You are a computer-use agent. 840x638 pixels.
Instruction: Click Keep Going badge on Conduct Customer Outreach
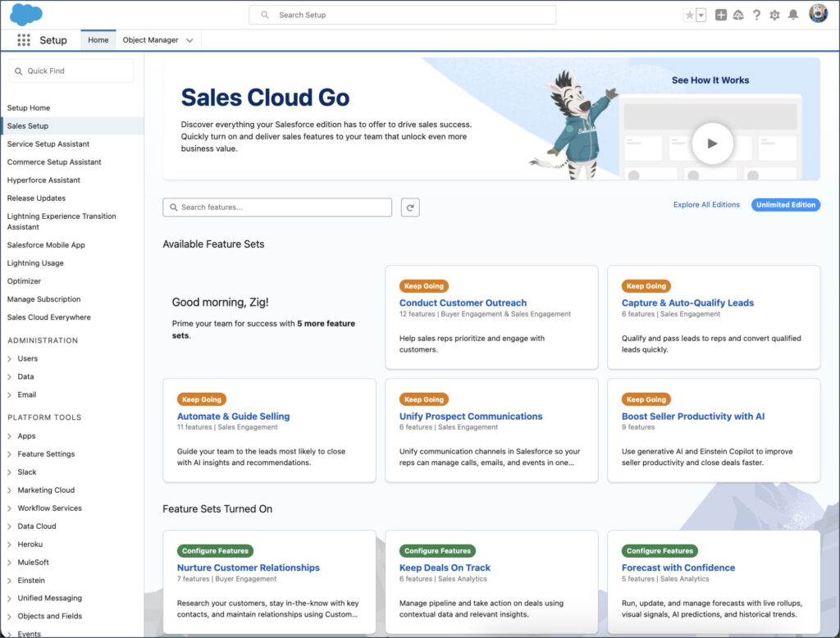(424, 286)
